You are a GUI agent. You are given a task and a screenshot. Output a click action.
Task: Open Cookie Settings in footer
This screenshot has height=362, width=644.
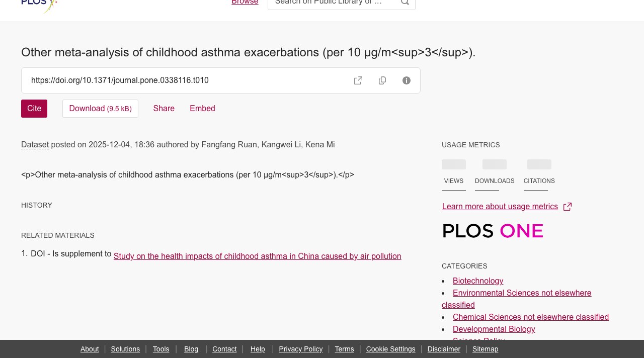pos(391,349)
